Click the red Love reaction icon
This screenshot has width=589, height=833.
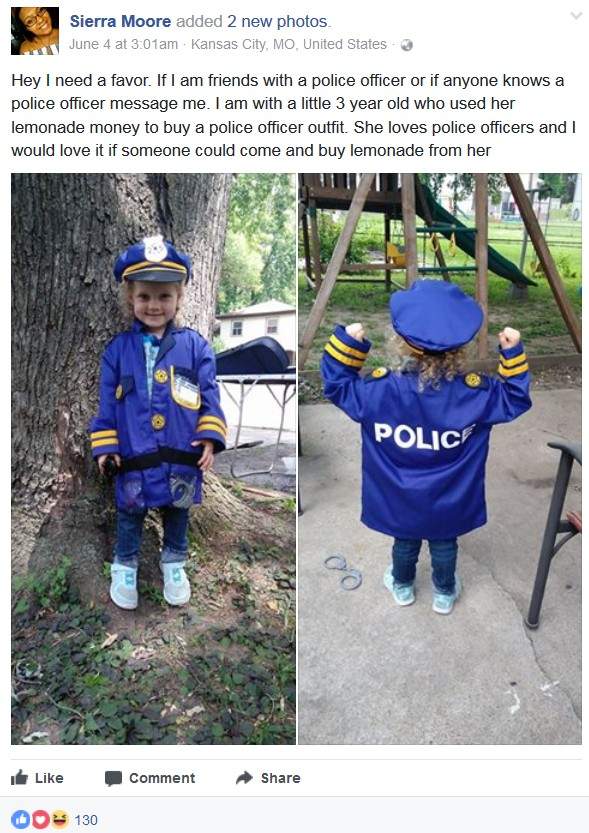pos(40,820)
